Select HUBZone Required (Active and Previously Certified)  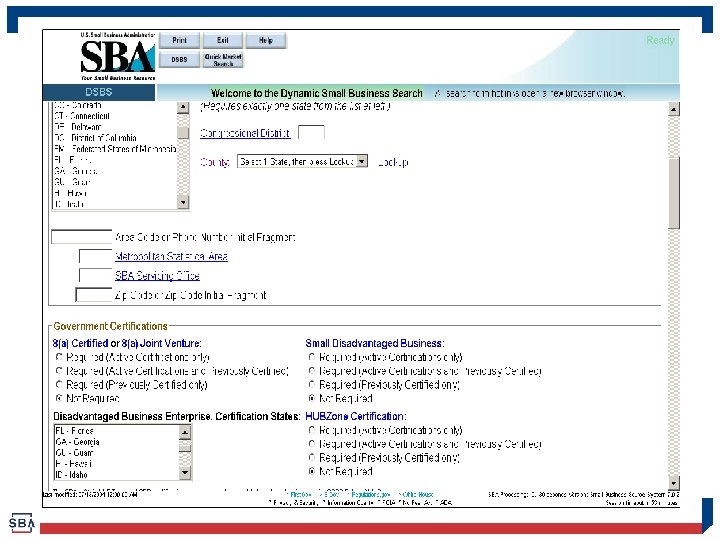tap(312, 444)
